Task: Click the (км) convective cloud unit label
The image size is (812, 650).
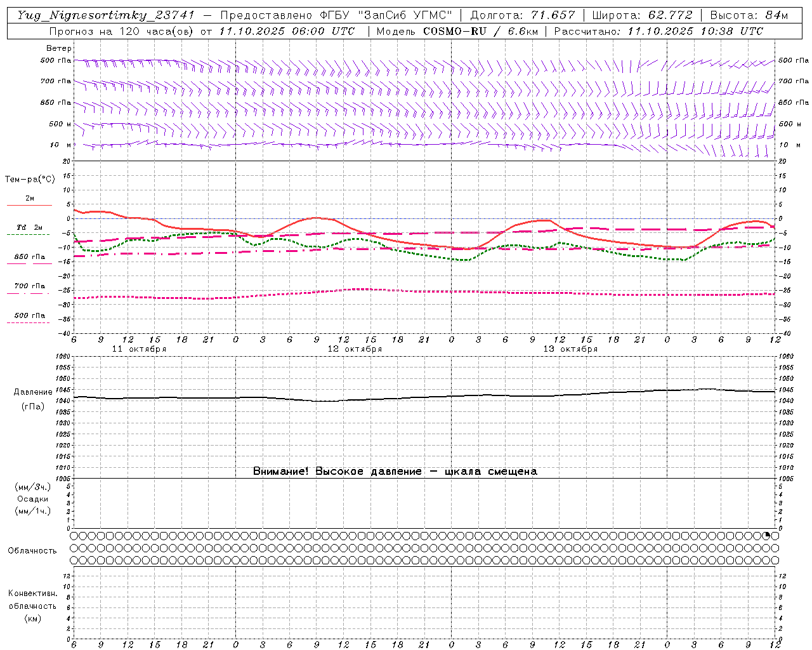Action: (32, 618)
